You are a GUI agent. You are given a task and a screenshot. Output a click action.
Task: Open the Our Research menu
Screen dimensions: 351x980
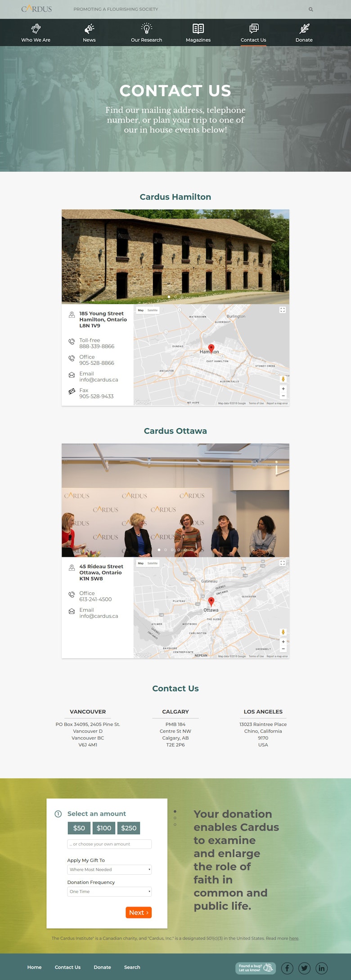coord(146,33)
